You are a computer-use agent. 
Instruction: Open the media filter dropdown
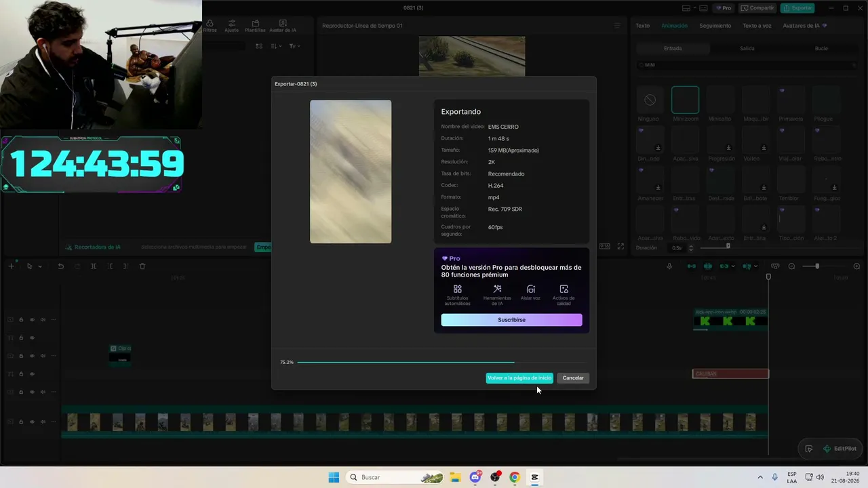[294, 46]
